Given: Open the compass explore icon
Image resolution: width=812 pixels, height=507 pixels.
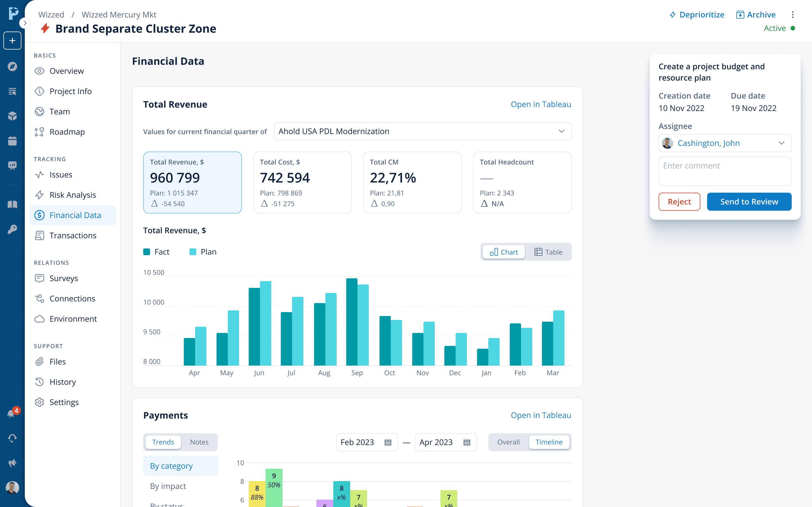Looking at the screenshot, I should (x=12, y=66).
